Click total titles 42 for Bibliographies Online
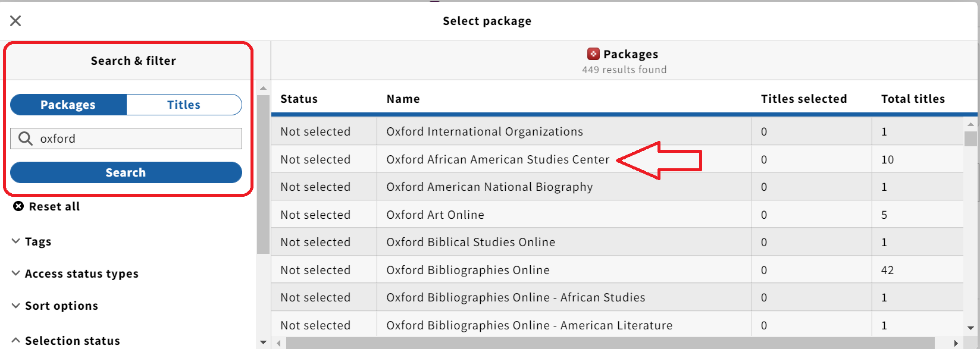 [887, 270]
